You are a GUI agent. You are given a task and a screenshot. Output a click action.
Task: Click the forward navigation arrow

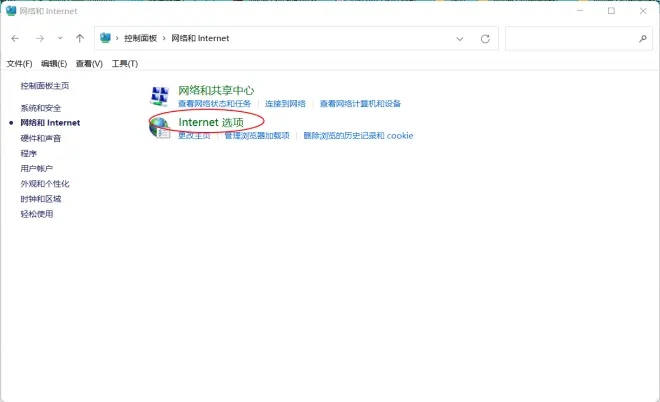tap(40, 39)
